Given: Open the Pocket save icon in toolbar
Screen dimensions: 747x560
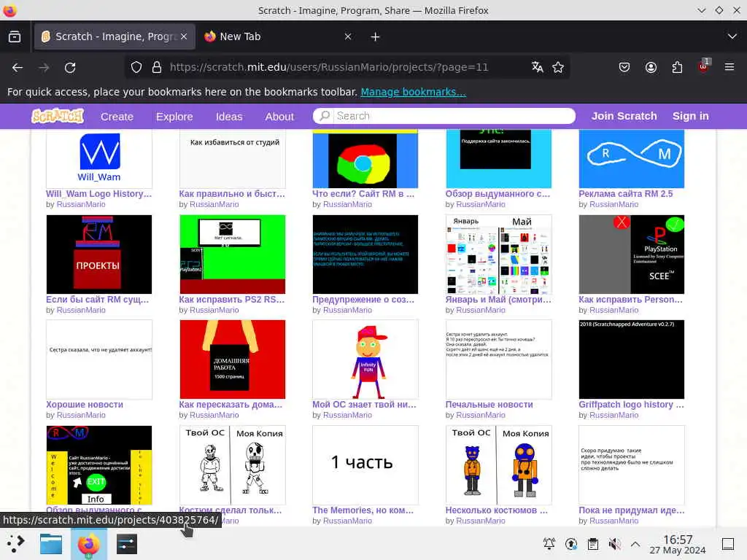Looking at the screenshot, I should point(624,67).
